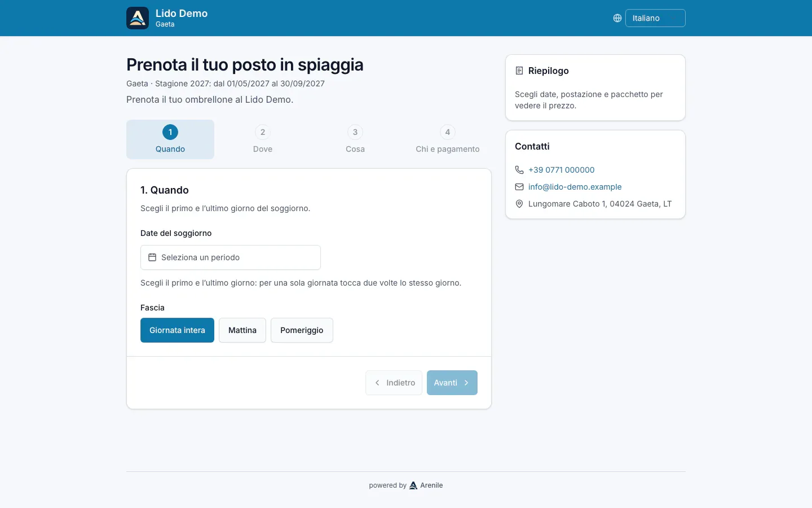Image resolution: width=812 pixels, height=508 pixels.
Task: Click the calendar icon in the date field
Action: (x=152, y=257)
